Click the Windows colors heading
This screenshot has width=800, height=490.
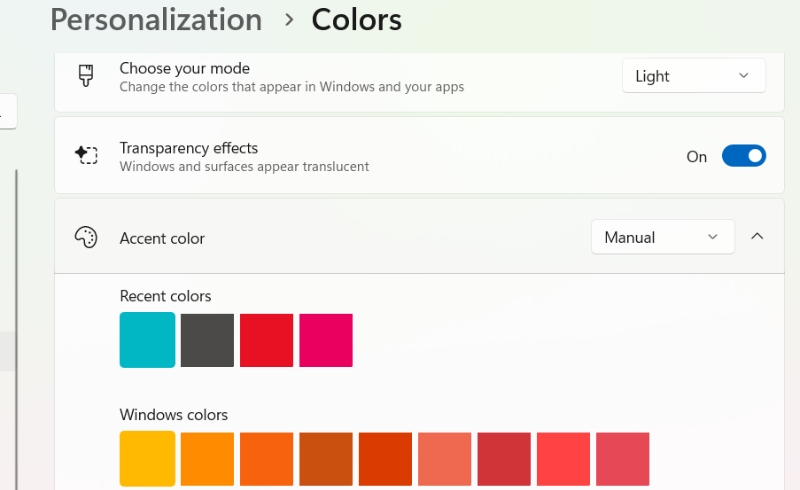(x=173, y=414)
